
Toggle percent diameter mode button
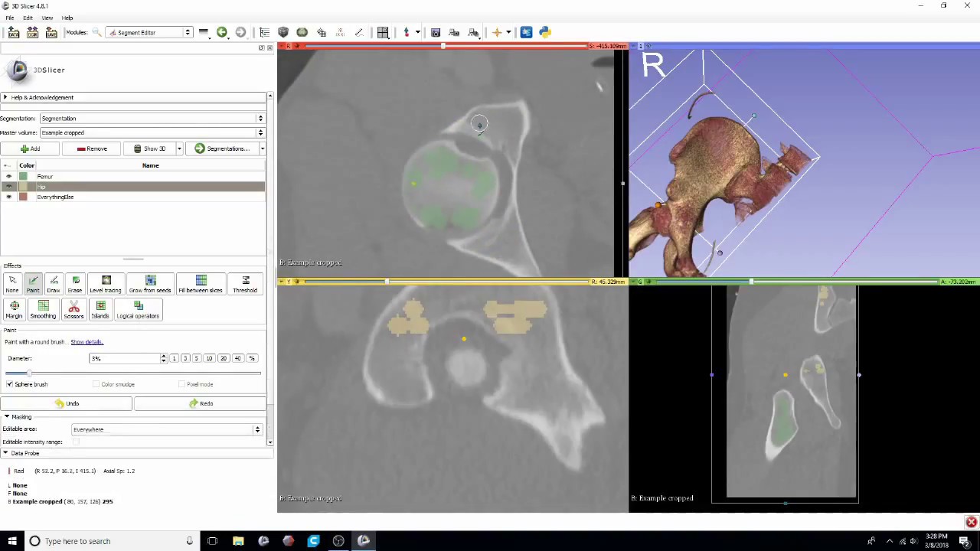[251, 358]
